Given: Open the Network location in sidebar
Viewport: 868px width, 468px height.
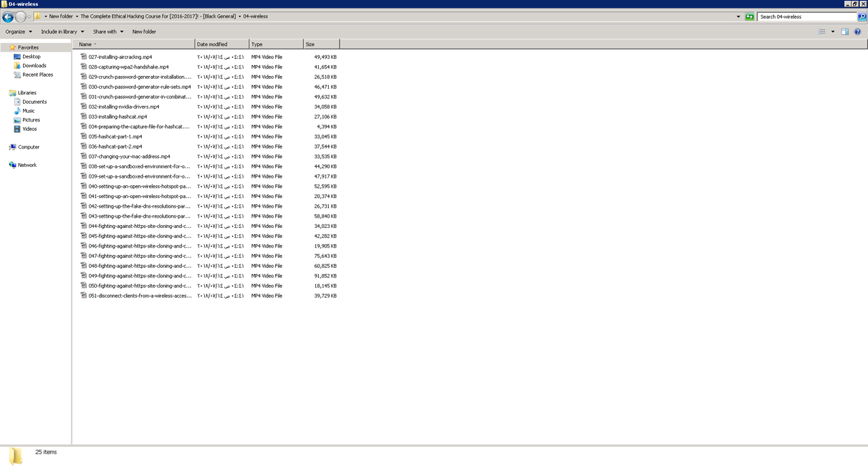Looking at the screenshot, I should coord(27,165).
